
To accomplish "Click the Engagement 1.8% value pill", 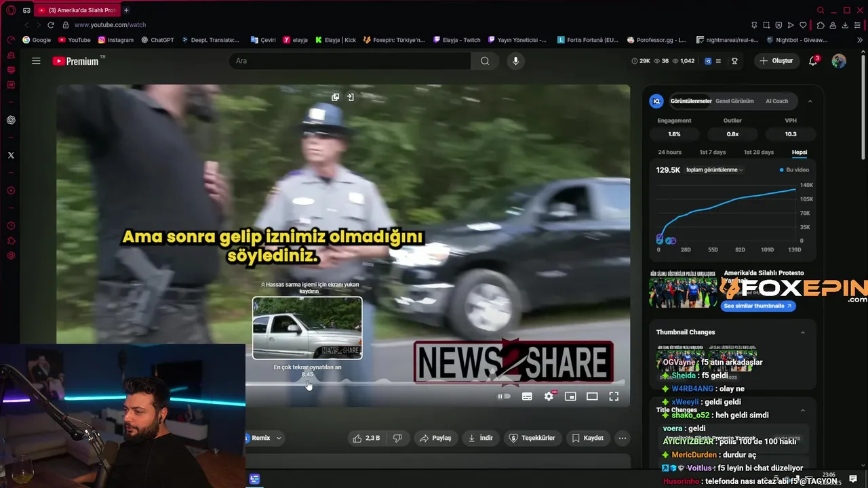I will (674, 134).
